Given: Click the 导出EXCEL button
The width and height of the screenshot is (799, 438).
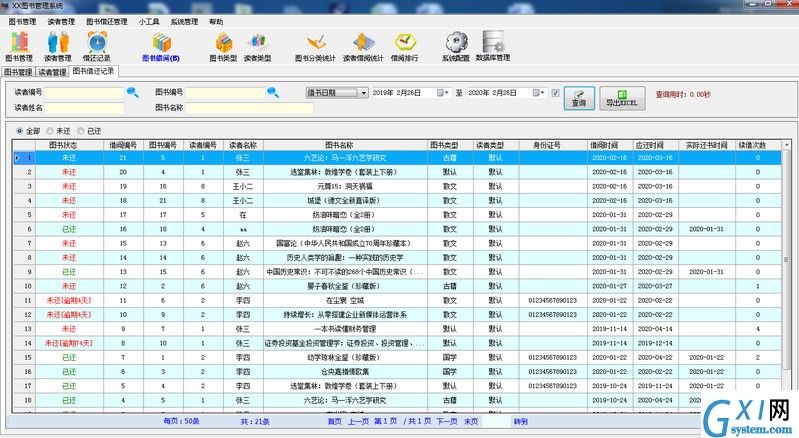Looking at the screenshot, I should tap(622, 98).
